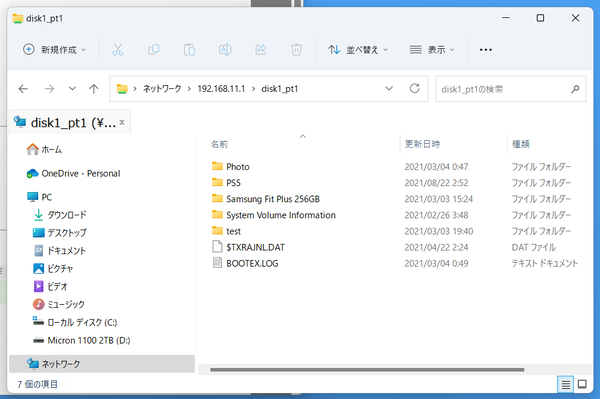The width and height of the screenshot is (600, 399).
Task: Select ネットワーク in the address breadcrumb
Action: pyautogui.click(x=162, y=89)
